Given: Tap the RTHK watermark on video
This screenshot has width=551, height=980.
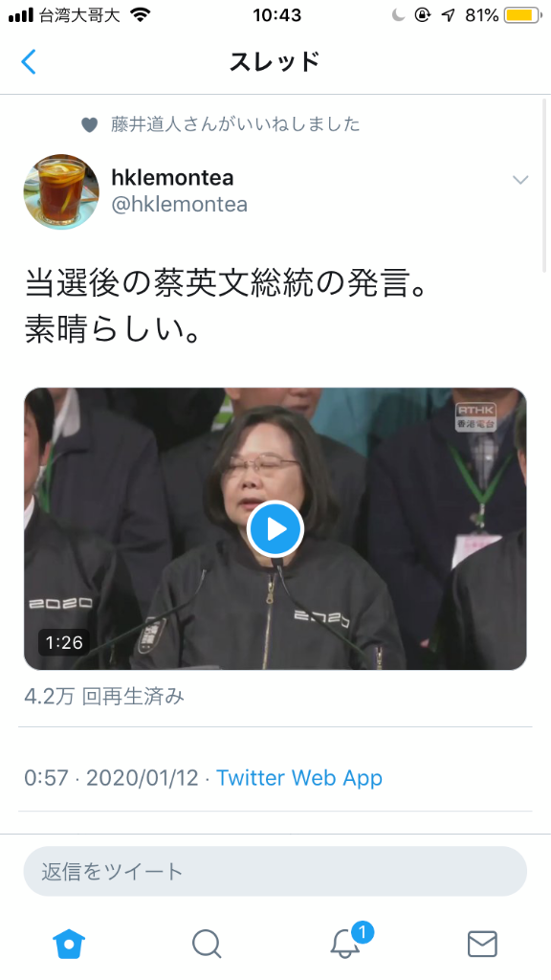Looking at the screenshot, I should [476, 416].
